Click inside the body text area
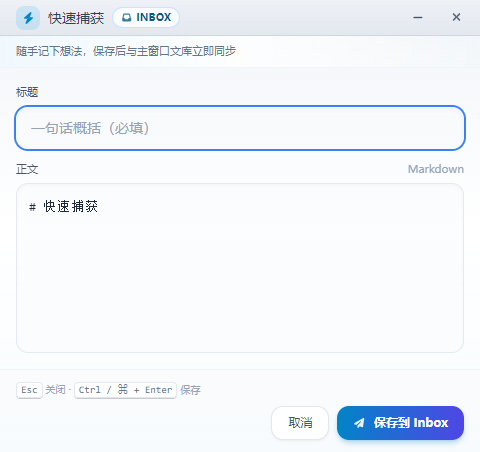Viewport: 480px width, 452px height. tap(240, 268)
